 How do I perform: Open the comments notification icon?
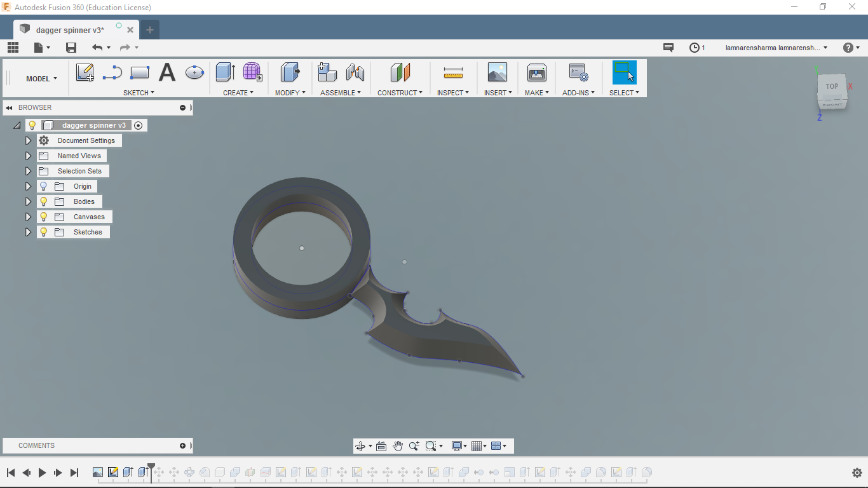[x=668, y=48]
